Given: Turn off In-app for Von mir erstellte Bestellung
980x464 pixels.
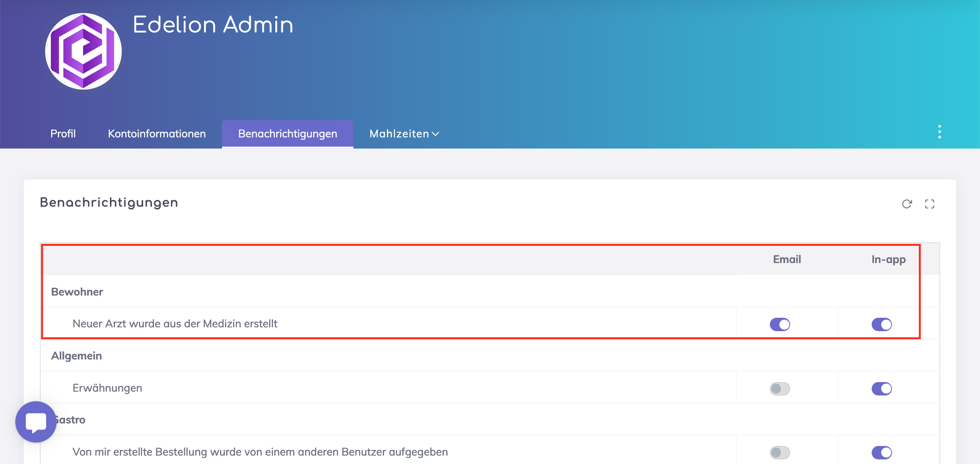Looking at the screenshot, I should click(882, 453).
